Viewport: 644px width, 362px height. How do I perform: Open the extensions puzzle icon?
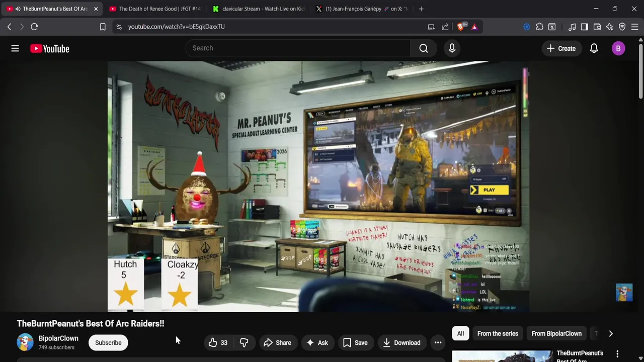click(539, 27)
